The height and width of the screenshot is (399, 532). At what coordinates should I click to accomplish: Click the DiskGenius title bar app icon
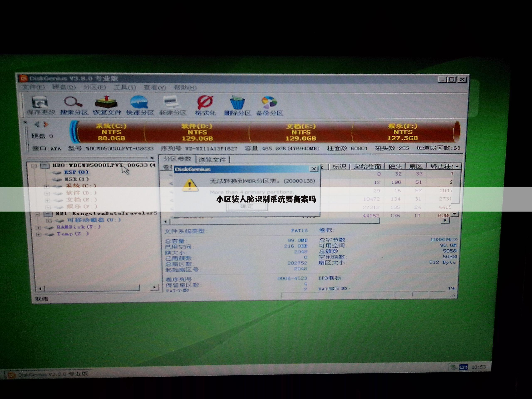click(23, 78)
